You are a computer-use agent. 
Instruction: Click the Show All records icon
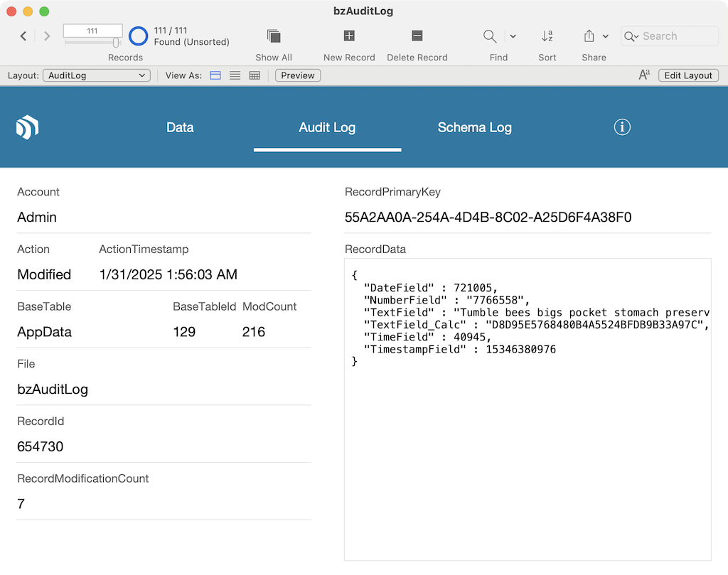(x=274, y=36)
